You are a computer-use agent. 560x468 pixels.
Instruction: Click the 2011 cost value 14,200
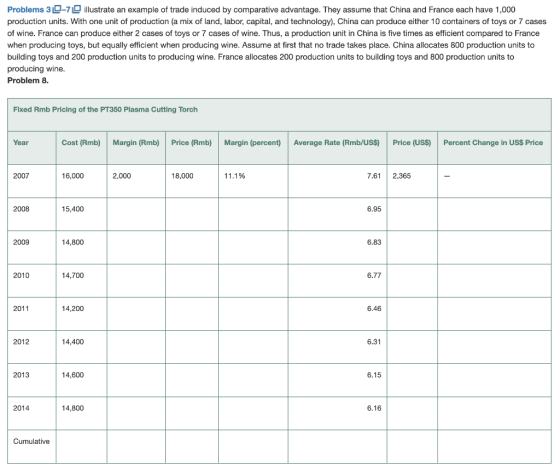[73, 308]
